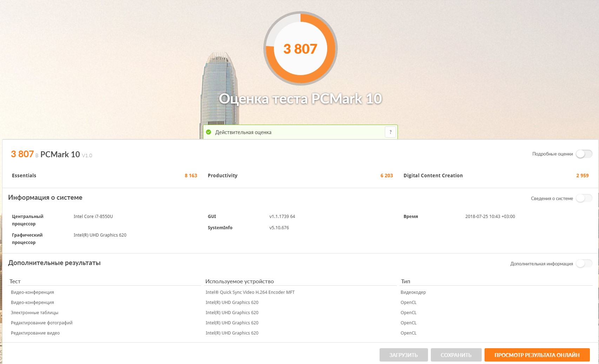Click the Время label
The image size is (599, 364).
[410, 217]
